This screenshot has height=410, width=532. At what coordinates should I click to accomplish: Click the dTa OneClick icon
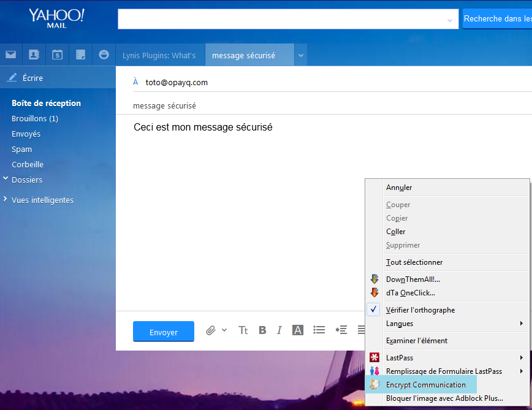click(374, 293)
